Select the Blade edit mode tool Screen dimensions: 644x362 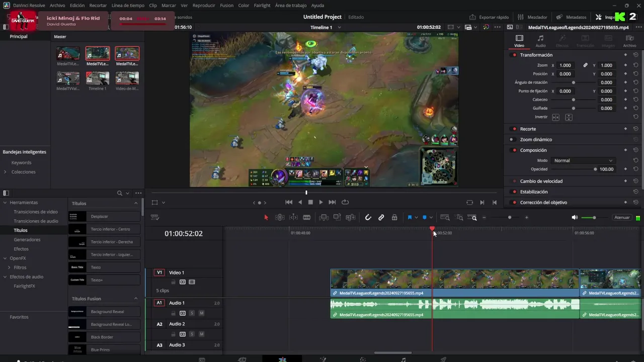coord(306,217)
